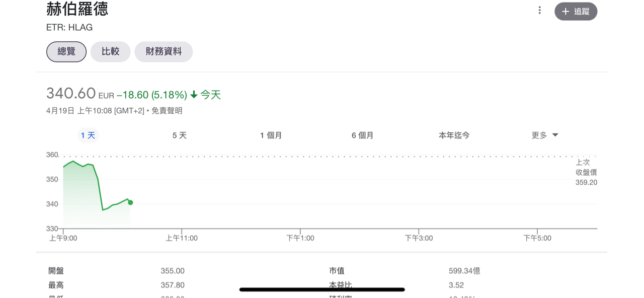Open the three-dot overflow menu
This screenshot has height=298, width=644.
[x=539, y=10]
